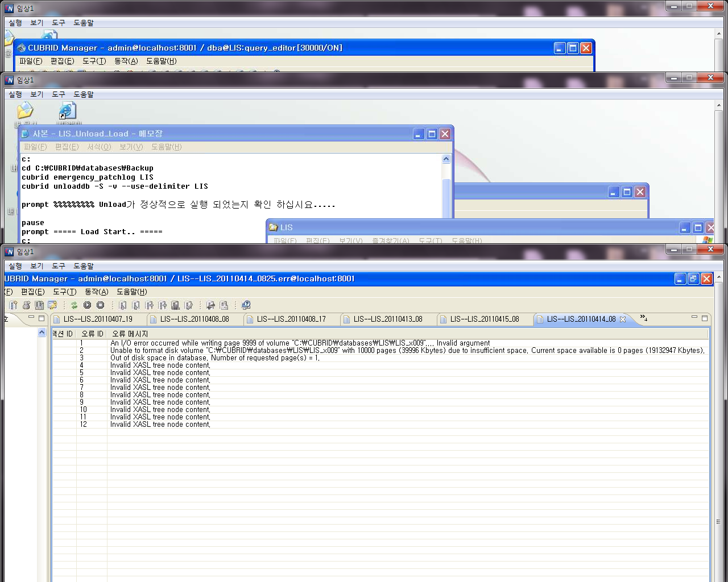The width and height of the screenshot is (728, 582).
Task: Click the note-with-pencil toolbar icon
Action: click(x=52, y=305)
